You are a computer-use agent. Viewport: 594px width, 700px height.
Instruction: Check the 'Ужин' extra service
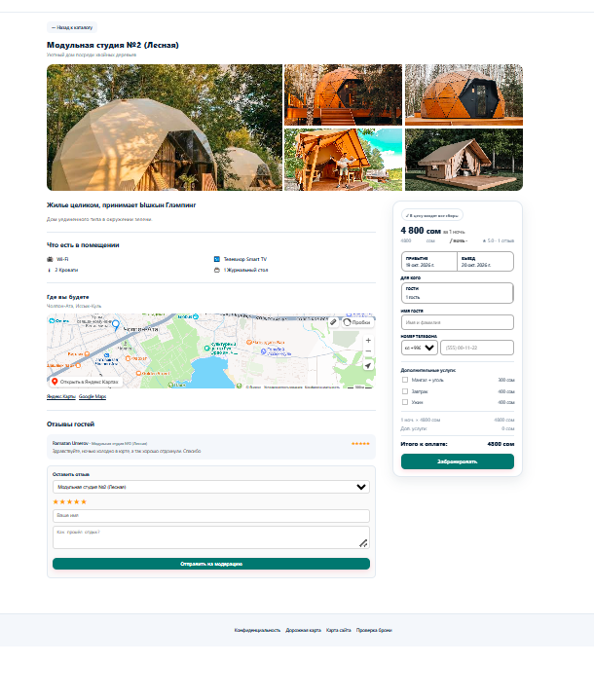tap(405, 402)
